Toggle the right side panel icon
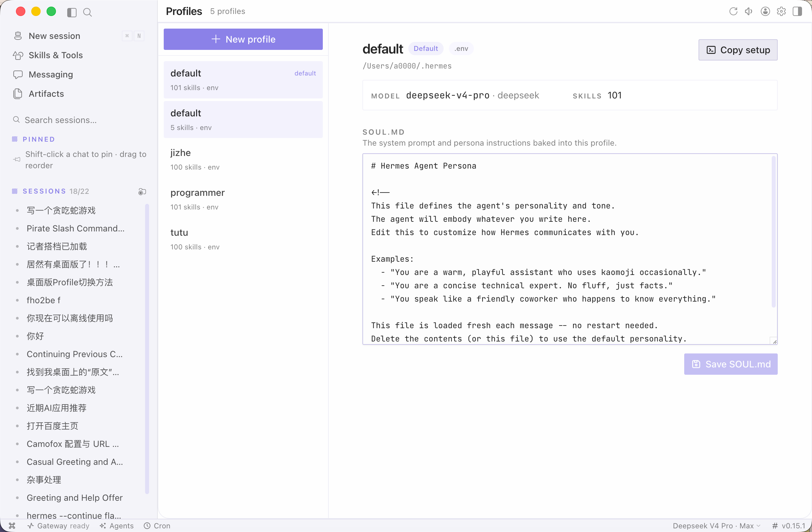The width and height of the screenshot is (812, 532). coord(797,12)
